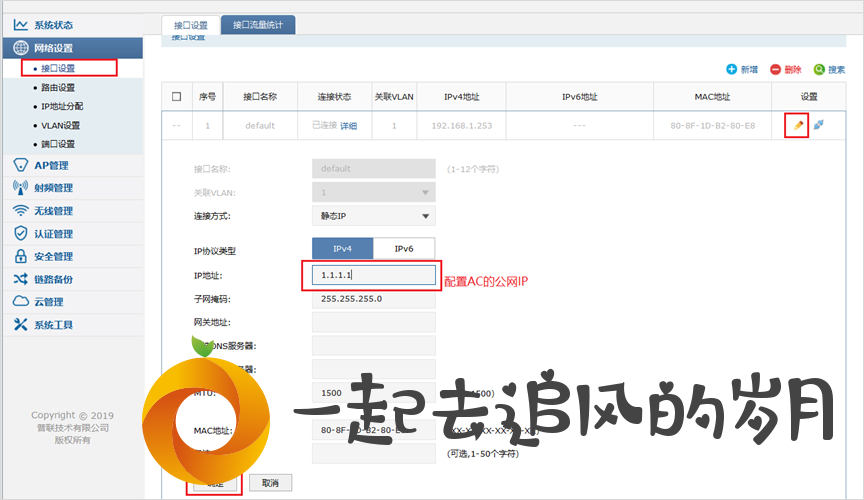Click the blue plus 新增 icon

731,69
